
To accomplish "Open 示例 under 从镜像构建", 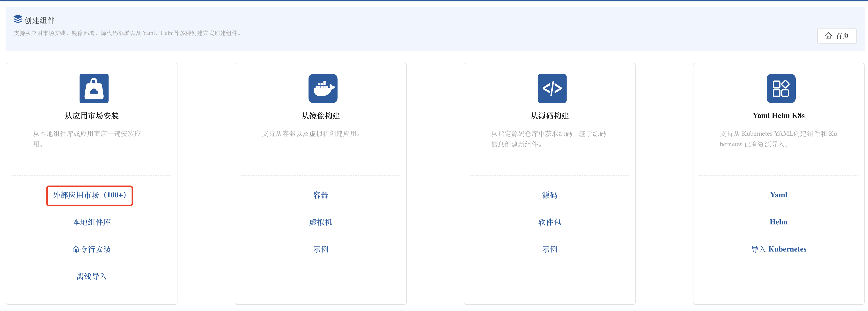I will pyautogui.click(x=320, y=249).
